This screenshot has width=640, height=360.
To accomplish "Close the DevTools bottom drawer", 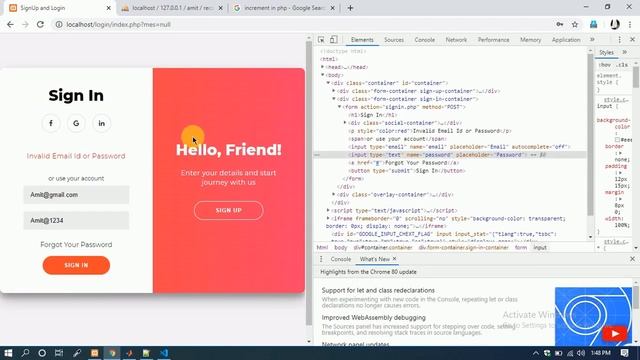I will (632, 259).
